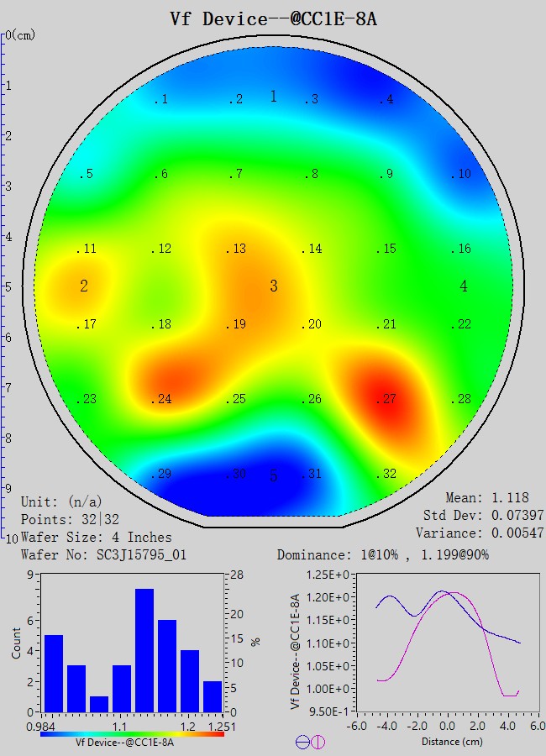Click the shortest histogram bar

(x=99, y=704)
